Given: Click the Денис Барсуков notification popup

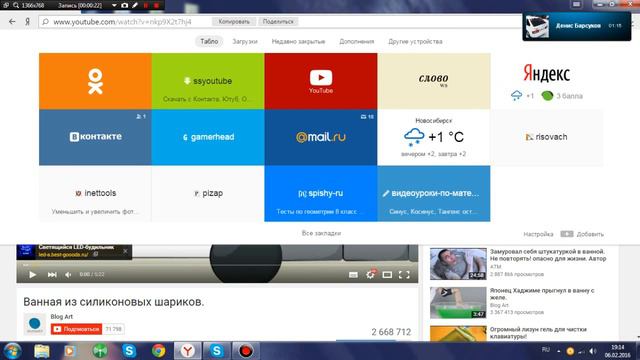Looking at the screenshot, I should pyautogui.click(x=576, y=26).
